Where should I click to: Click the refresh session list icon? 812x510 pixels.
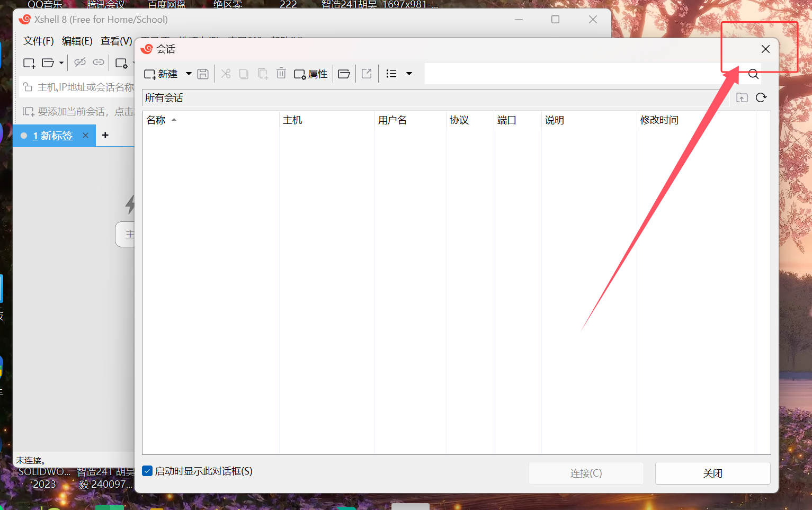pyautogui.click(x=761, y=97)
